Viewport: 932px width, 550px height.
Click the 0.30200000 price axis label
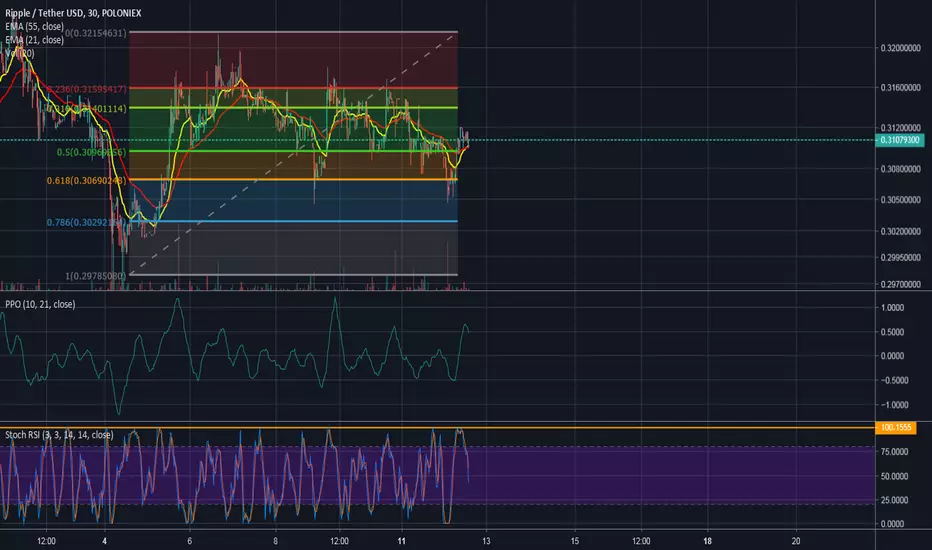(900, 231)
